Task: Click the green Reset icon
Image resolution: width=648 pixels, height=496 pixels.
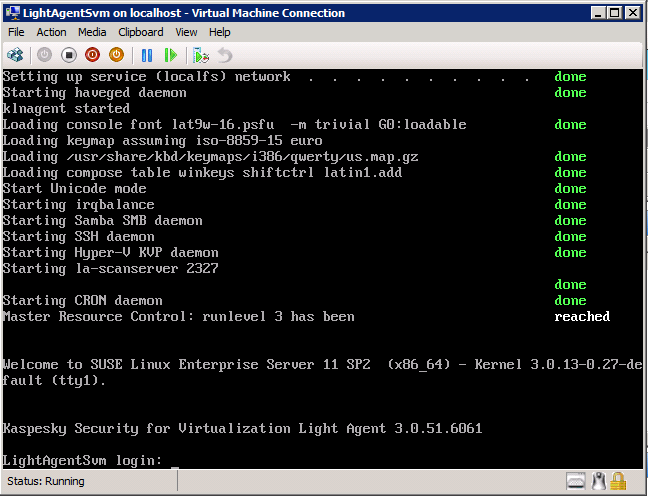Action: (171, 55)
